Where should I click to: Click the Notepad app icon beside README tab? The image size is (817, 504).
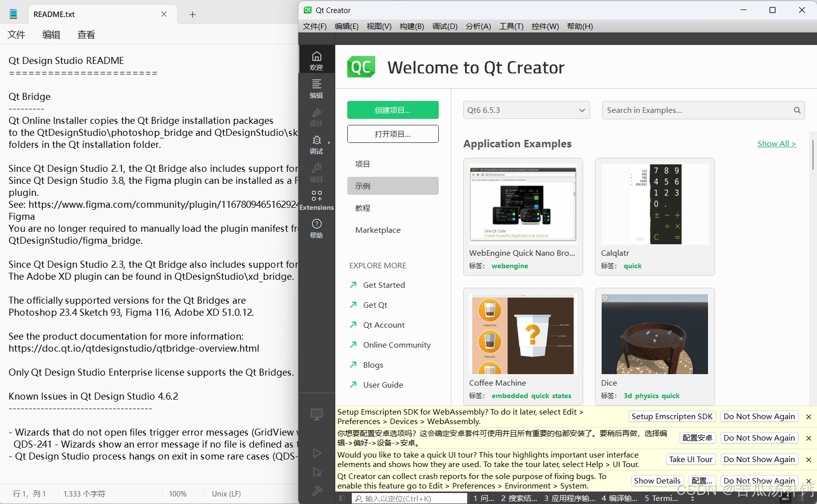[13, 14]
